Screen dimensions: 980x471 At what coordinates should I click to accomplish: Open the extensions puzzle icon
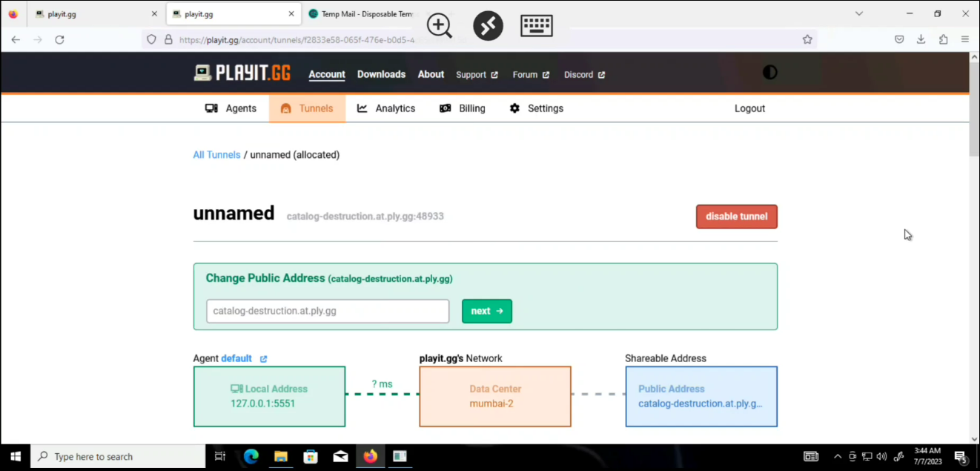coord(943,39)
